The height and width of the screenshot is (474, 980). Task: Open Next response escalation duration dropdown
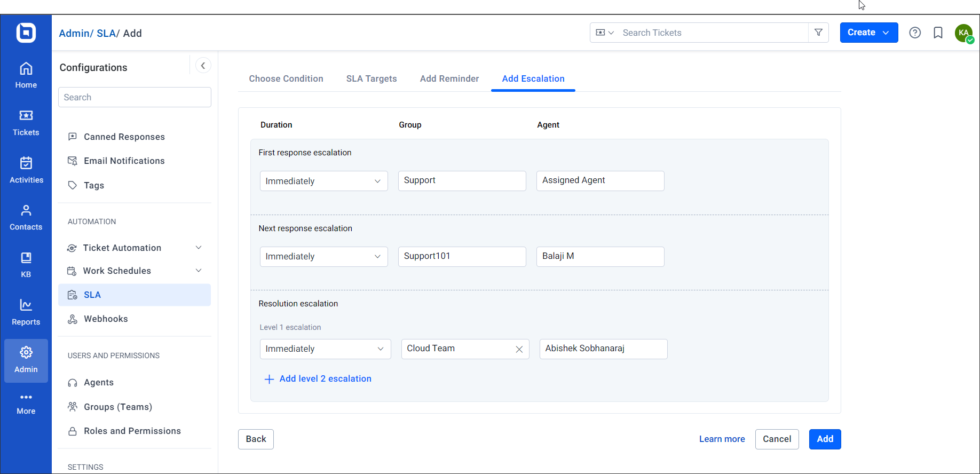323,257
